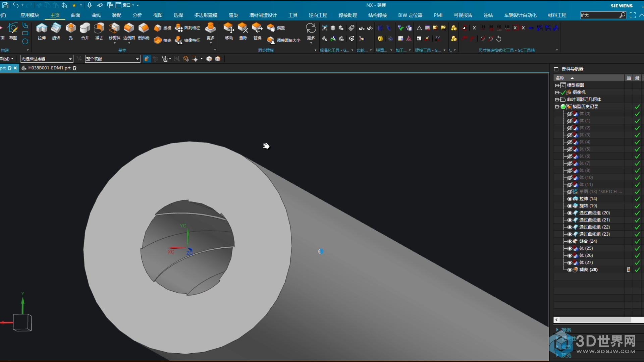The image size is (644, 362).
Task: Hide 通过曲线组 (20) feature
Action: tap(570, 213)
